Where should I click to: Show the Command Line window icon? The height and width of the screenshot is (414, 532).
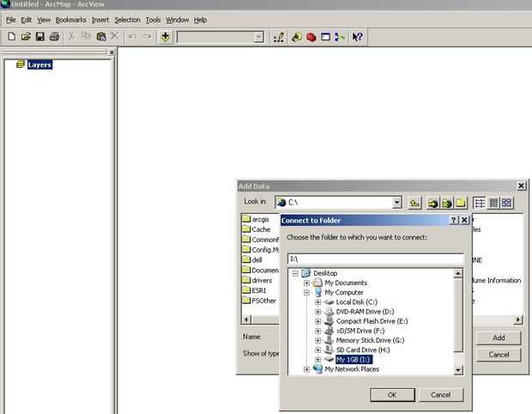(325, 37)
